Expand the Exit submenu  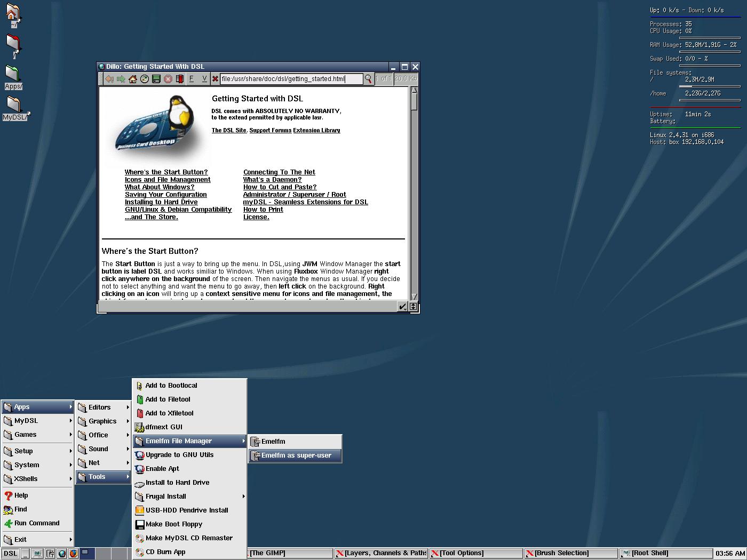click(37, 540)
